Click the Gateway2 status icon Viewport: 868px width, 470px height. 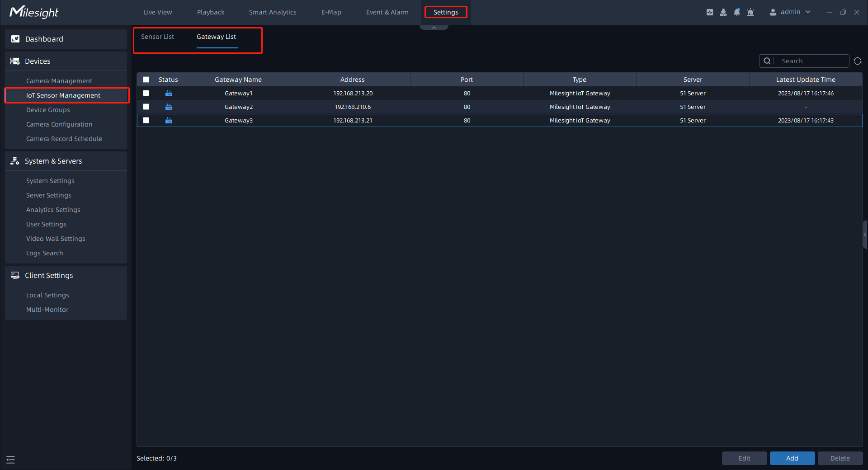point(169,107)
